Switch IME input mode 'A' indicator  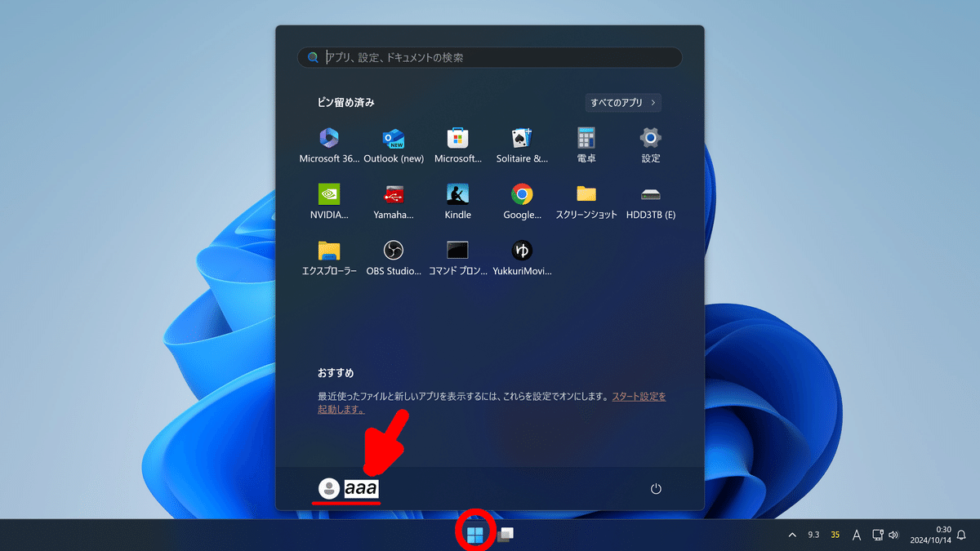click(x=857, y=535)
